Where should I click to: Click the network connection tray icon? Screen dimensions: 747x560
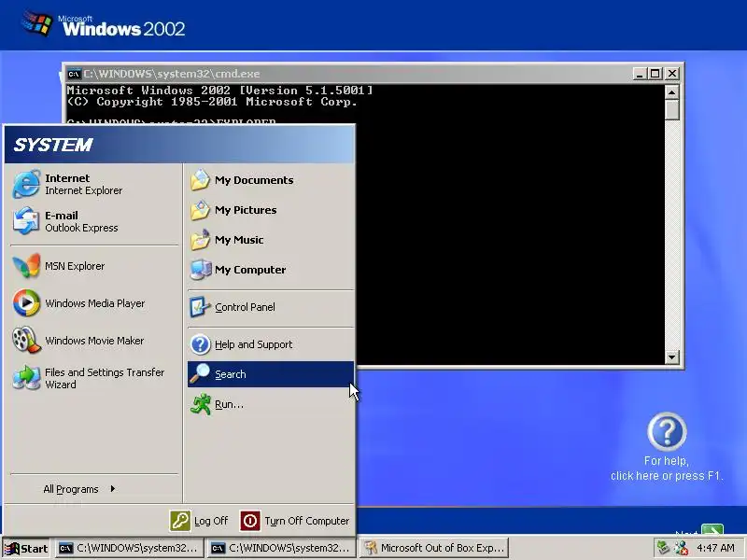[x=663, y=548]
